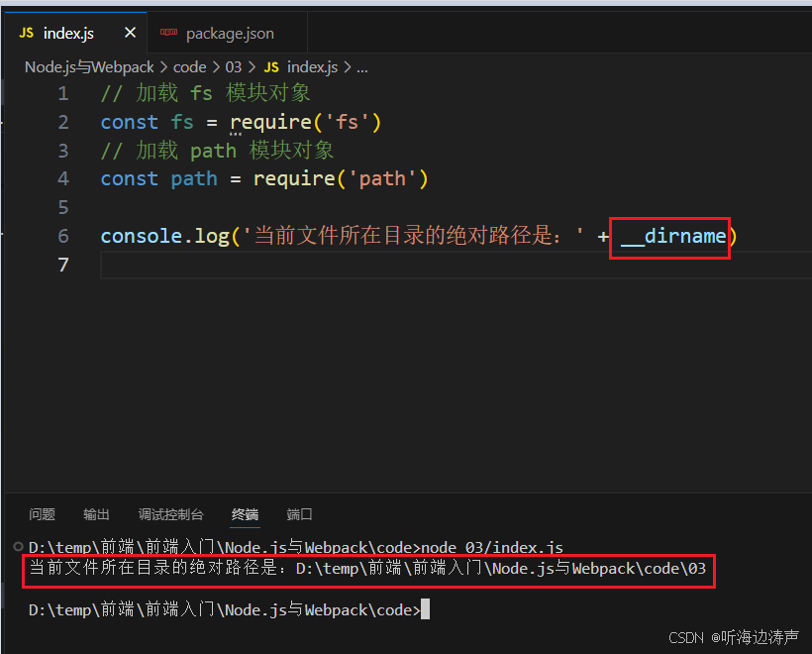This screenshot has height=654, width=812.
Task: Open the 输出 panel
Action: click(x=95, y=514)
